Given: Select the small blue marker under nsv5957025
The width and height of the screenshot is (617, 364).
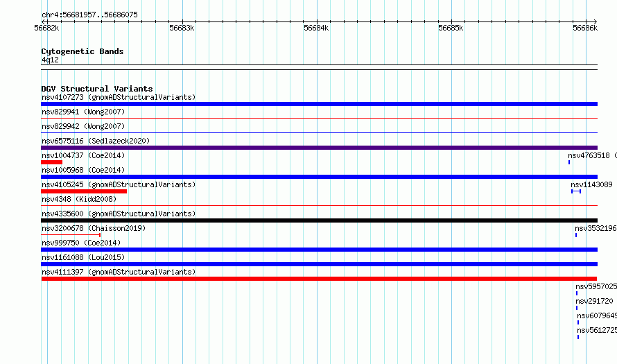Looking at the screenshot, I should coord(577,293).
